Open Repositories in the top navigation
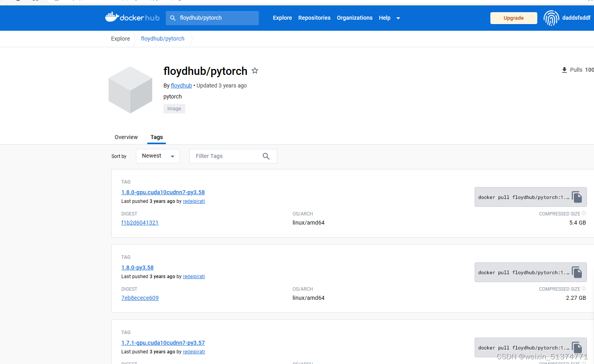The width and height of the screenshot is (594, 364). pyautogui.click(x=314, y=18)
